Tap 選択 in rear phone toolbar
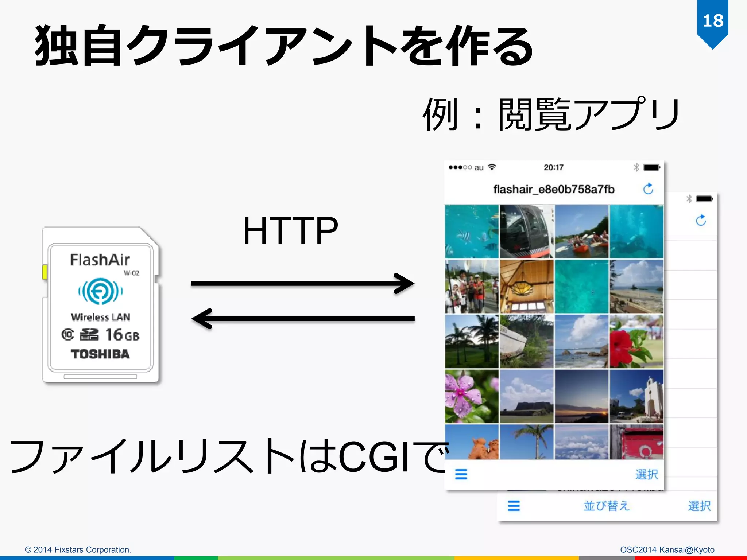Screen dimensions: 747x560 (699, 506)
